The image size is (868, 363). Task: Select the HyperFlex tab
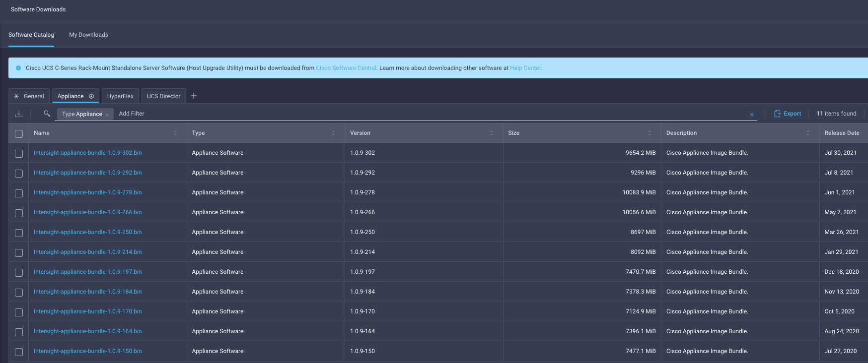pos(120,96)
